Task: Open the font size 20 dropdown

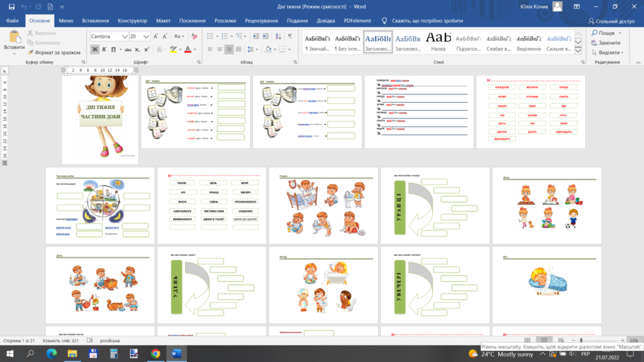Action: pos(146,36)
